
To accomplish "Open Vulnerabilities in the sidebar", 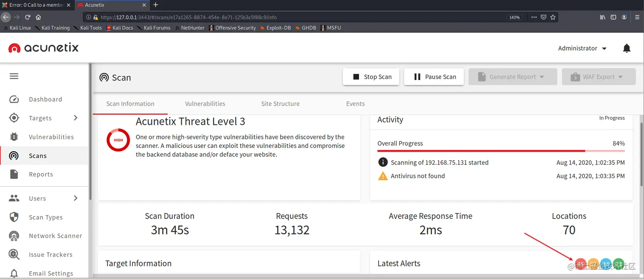I will [x=52, y=137].
